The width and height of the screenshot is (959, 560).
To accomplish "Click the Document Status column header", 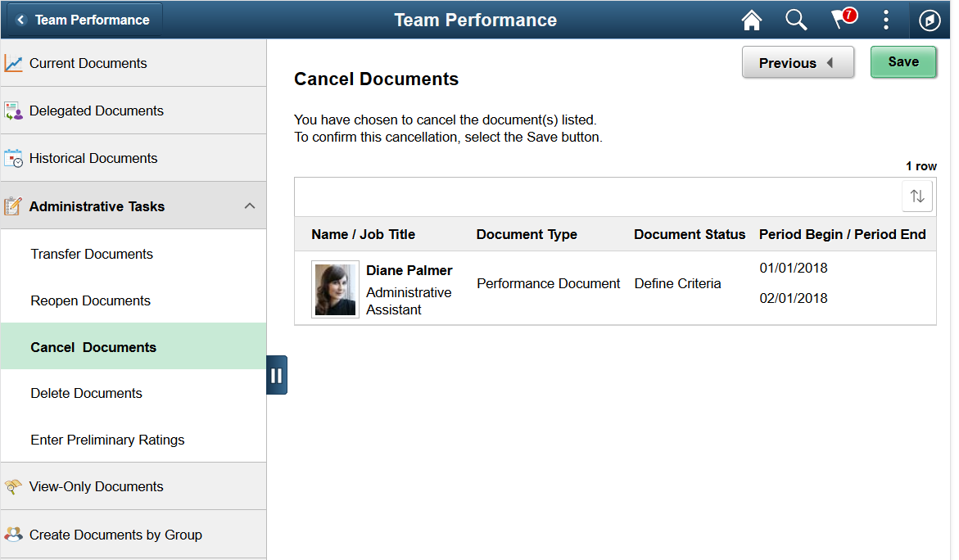I will click(690, 234).
